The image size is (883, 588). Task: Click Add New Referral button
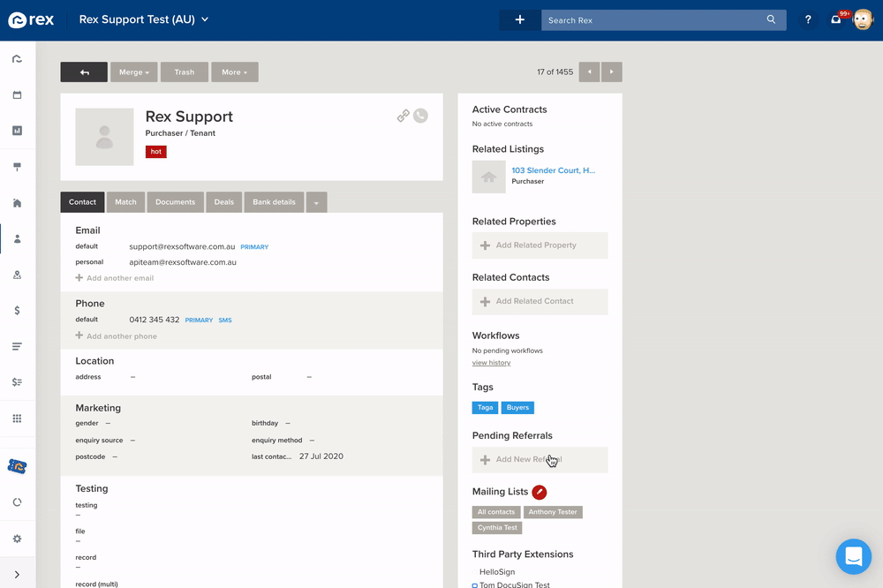(x=540, y=460)
